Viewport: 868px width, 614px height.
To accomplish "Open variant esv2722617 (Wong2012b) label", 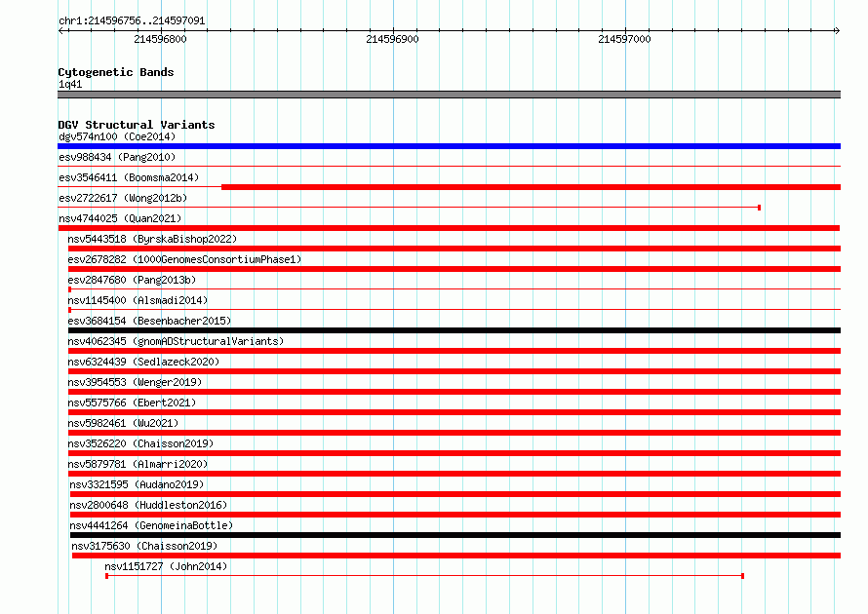I will click(x=123, y=198).
